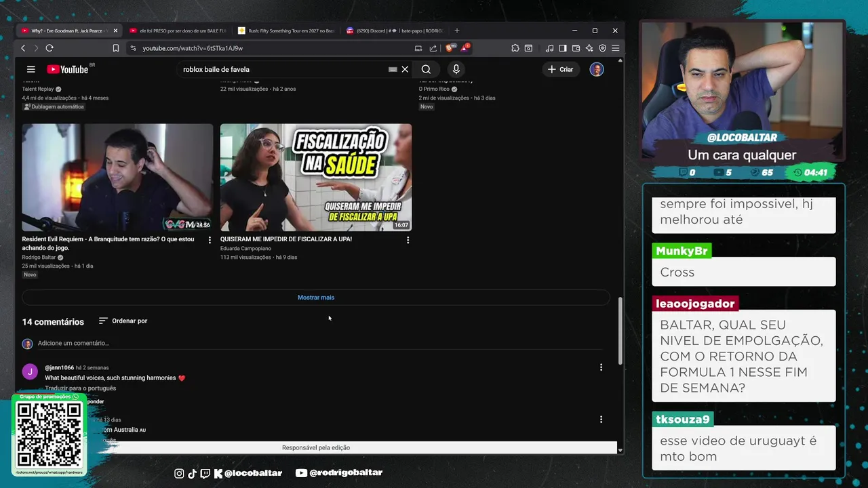Open the Resident Evil Requiem video title
868x488 pixels.
[x=108, y=243]
